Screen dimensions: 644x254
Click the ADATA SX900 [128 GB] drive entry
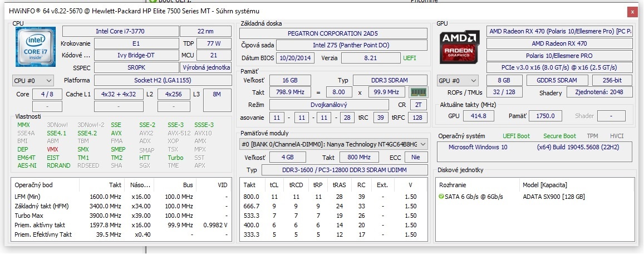click(x=554, y=197)
